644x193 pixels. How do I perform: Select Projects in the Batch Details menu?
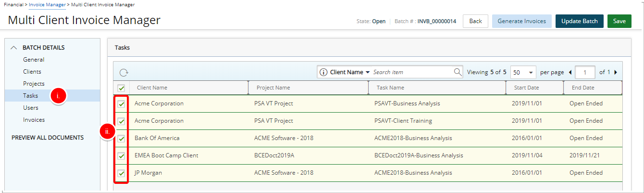[34, 84]
